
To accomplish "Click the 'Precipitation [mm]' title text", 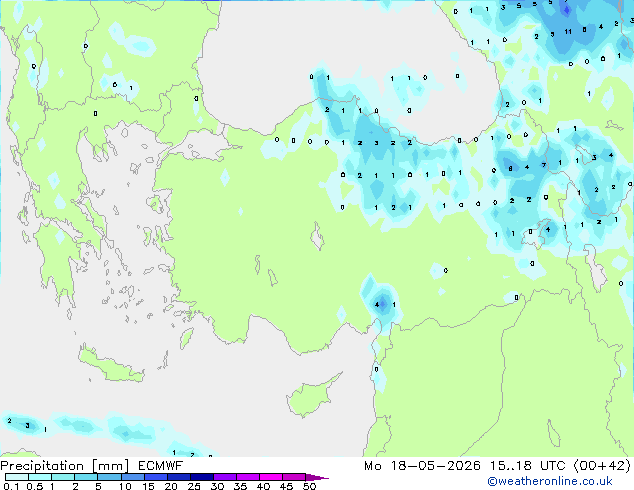I will pos(64,466).
